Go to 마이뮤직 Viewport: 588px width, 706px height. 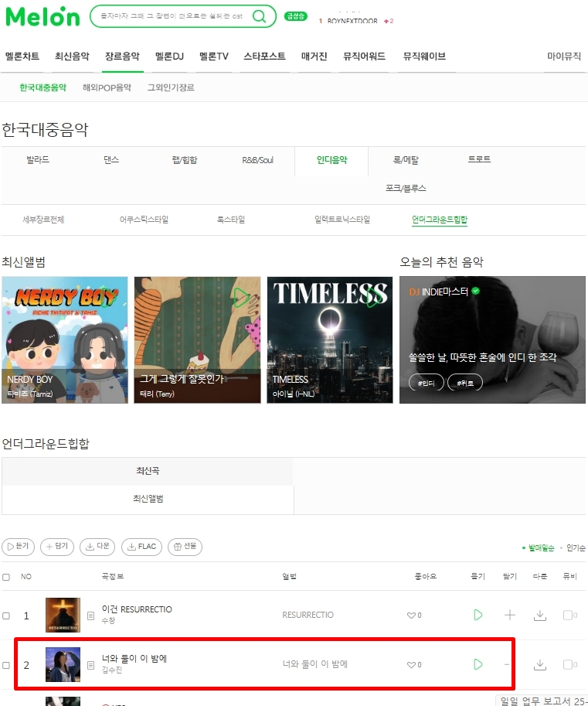click(x=564, y=56)
